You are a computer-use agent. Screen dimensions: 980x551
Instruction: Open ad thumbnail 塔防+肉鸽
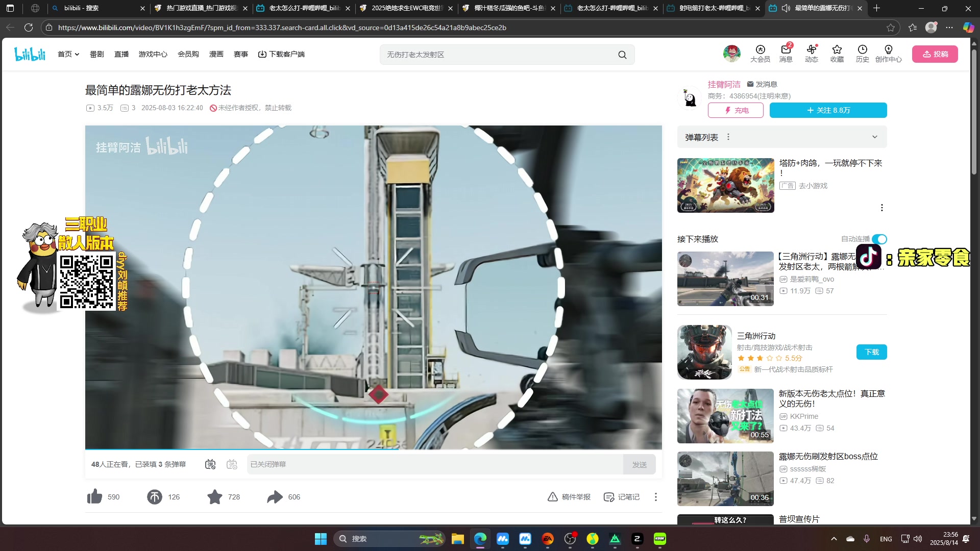pyautogui.click(x=725, y=185)
